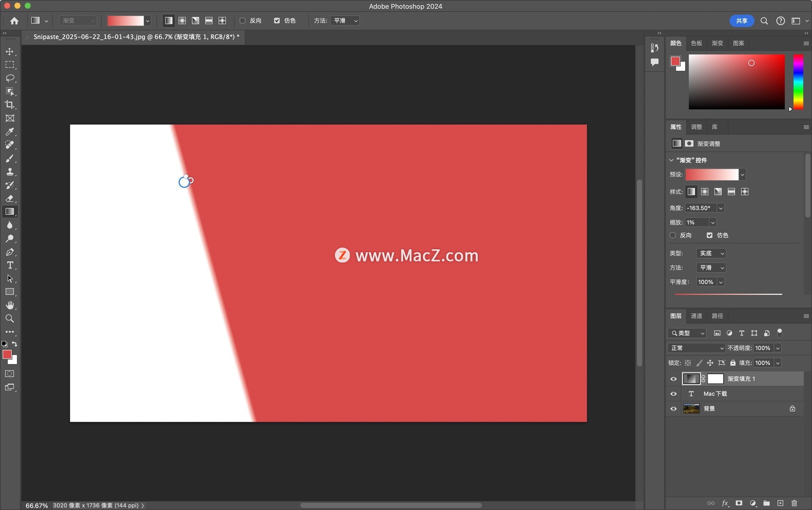Select the Gradient tool in toolbar
This screenshot has height=510, width=812.
click(10, 212)
